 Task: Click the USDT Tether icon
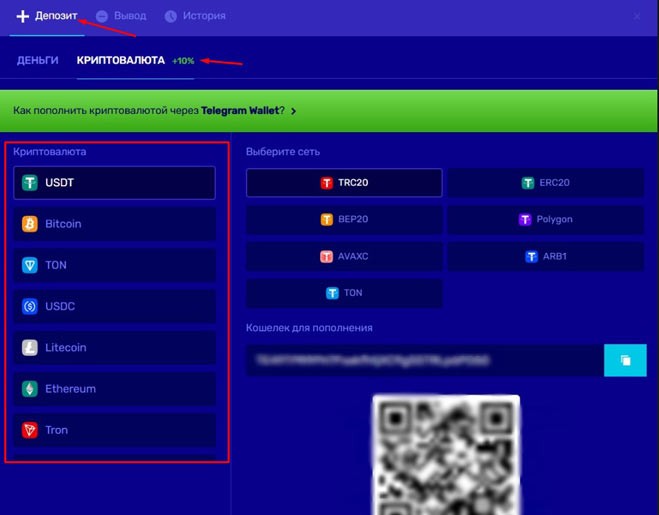(x=30, y=183)
